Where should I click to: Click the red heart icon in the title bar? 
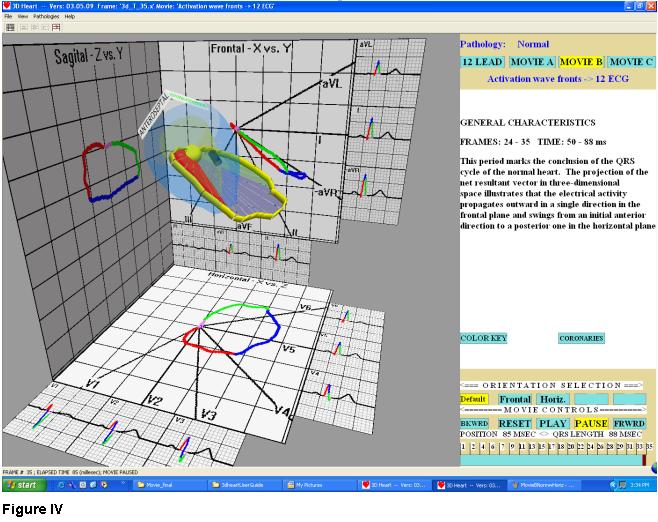click(x=7, y=6)
